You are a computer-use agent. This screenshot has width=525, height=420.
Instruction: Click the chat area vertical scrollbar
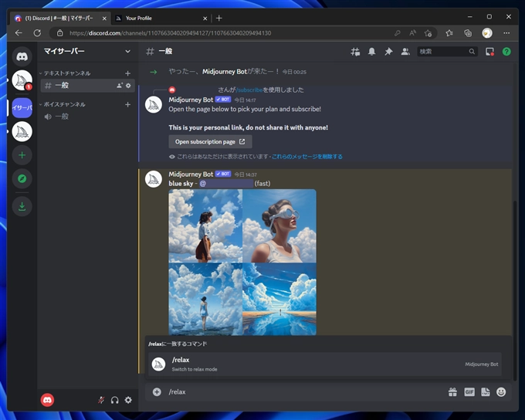tap(515, 290)
